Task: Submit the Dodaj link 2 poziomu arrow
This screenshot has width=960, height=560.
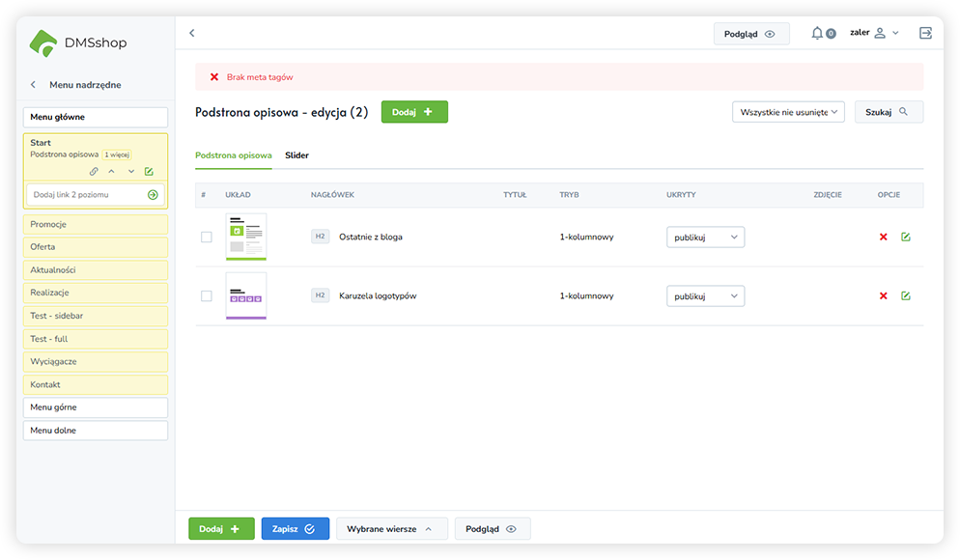Action: (153, 195)
